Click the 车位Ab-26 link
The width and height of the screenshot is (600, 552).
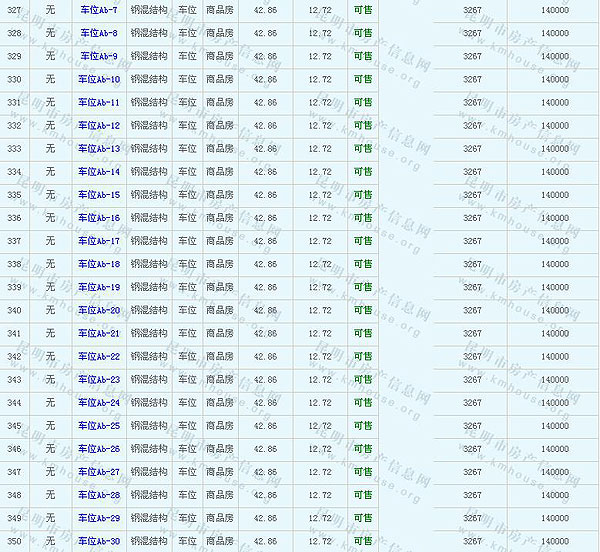(x=99, y=449)
